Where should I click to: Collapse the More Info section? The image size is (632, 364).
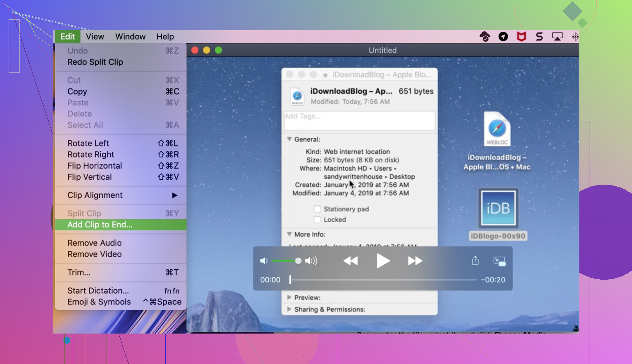click(289, 234)
